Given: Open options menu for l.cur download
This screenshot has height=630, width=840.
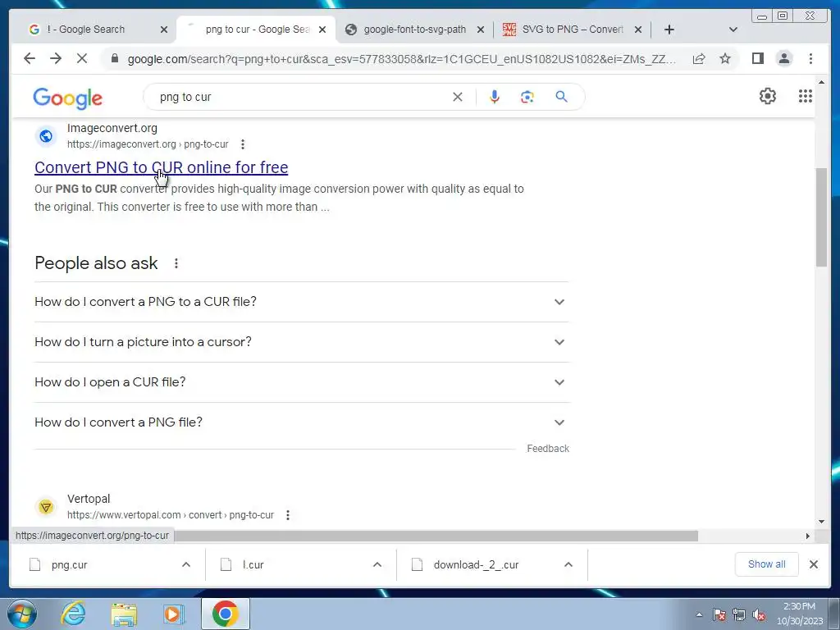Looking at the screenshot, I should (x=377, y=564).
